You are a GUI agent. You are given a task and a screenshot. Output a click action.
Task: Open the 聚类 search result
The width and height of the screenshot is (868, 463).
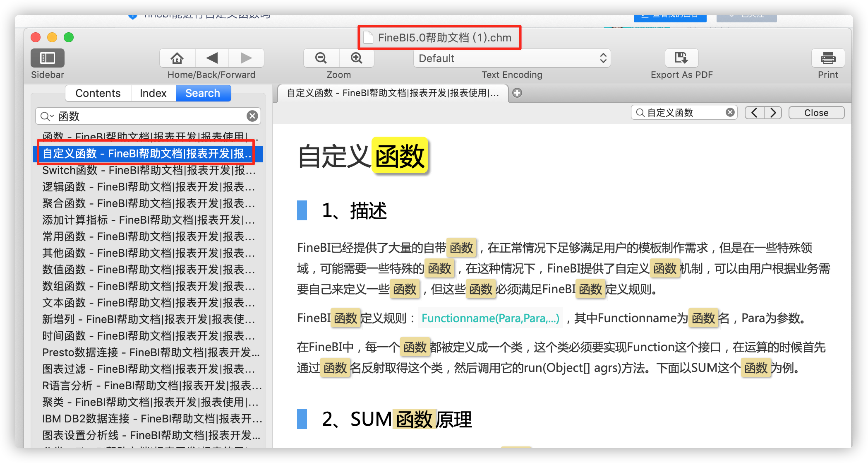point(148,402)
